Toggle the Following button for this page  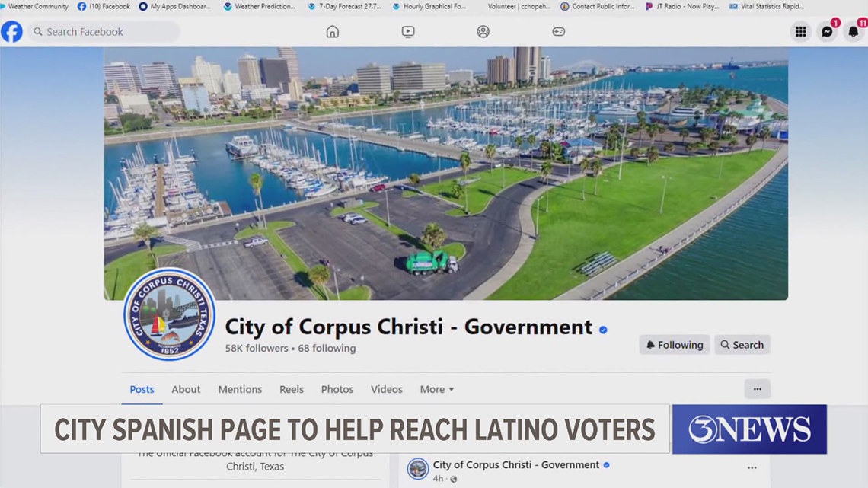pos(674,345)
